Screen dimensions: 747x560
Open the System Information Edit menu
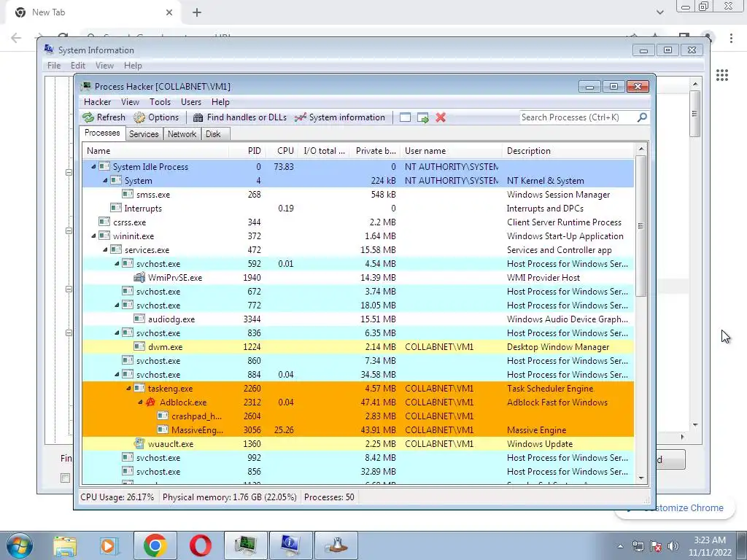tap(78, 66)
